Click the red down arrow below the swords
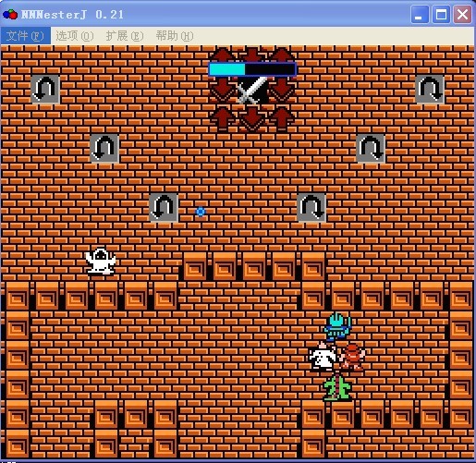476x463 pixels. point(252,119)
